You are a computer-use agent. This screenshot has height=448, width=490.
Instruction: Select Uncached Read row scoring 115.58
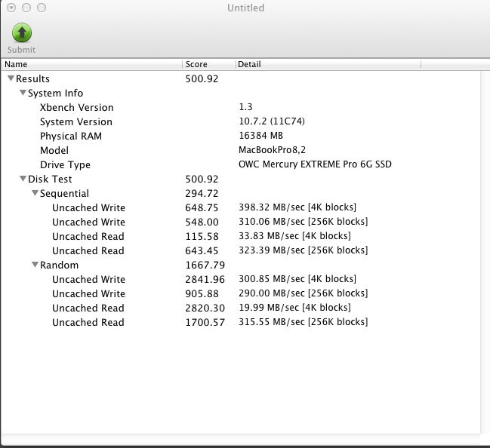pyautogui.click(x=241, y=236)
